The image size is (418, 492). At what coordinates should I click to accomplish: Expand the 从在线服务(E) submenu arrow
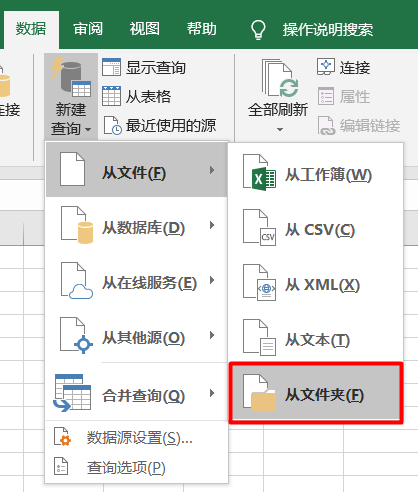[x=212, y=280]
